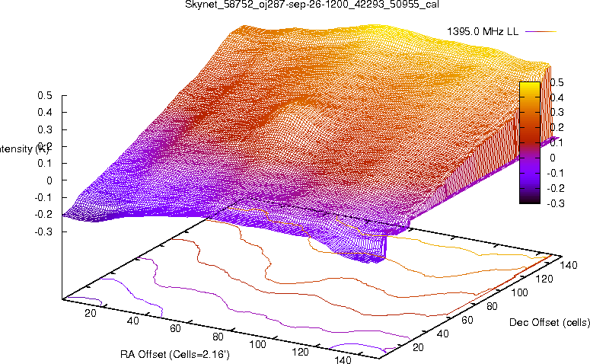Screen dimensions: 590x364
Task: Click the 40 tick on the Dec Offset axis
Action: point(442,334)
